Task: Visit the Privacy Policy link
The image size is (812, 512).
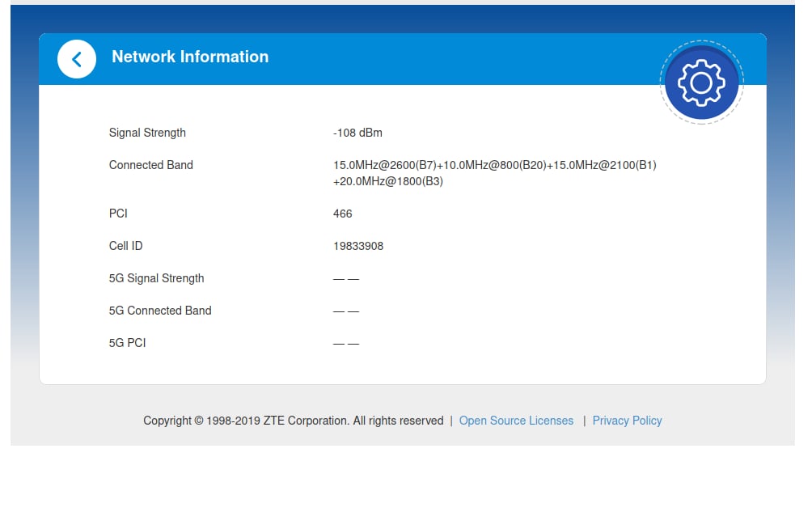Action: tap(627, 421)
